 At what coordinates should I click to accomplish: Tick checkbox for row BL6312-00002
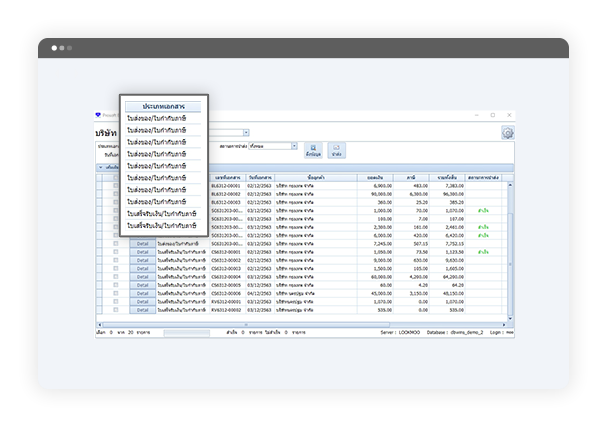tap(116, 194)
